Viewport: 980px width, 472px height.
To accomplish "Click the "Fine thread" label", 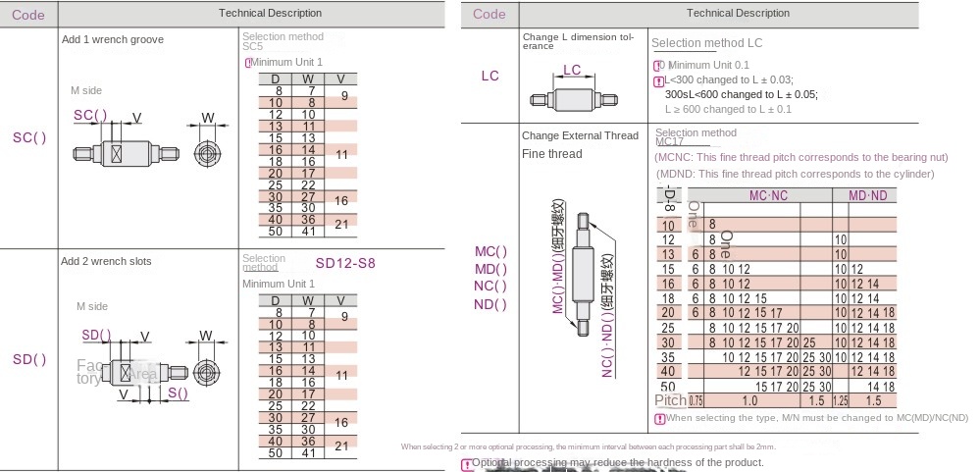I will click(552, 154).
